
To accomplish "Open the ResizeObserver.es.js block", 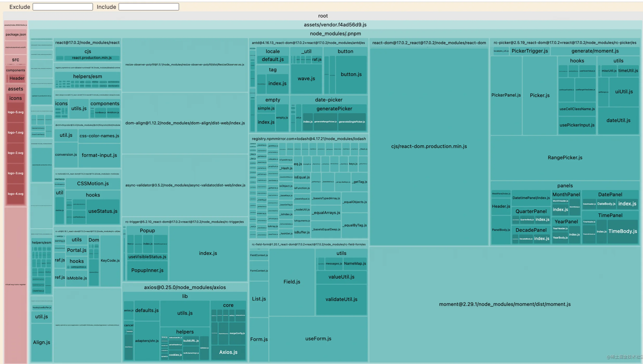I will tap(185, 65).
